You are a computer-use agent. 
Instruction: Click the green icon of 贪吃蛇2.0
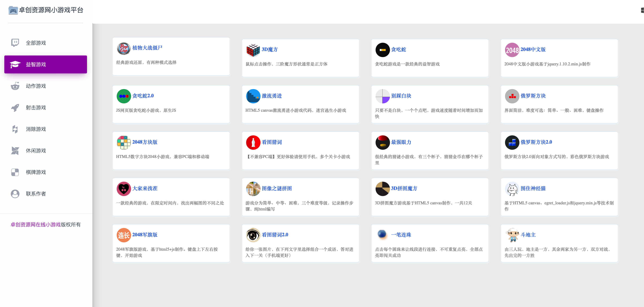click(124, 96)
